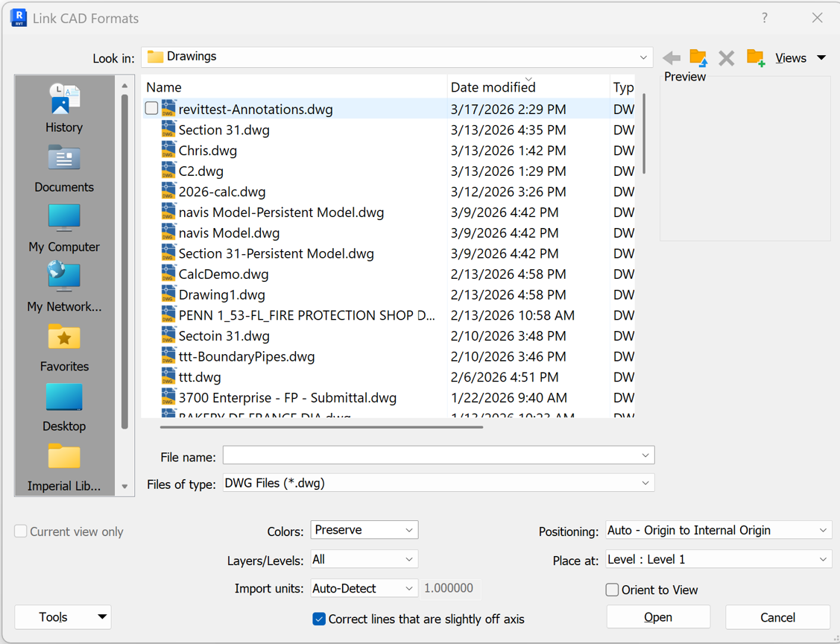Select revittest-Annotations.dwg file name
840x644 pixels.
tap(256, 110)
